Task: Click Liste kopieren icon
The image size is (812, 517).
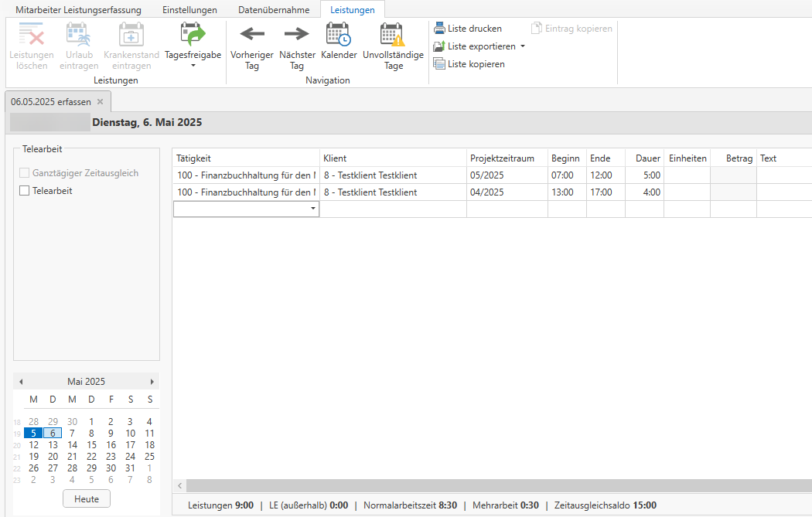Action: pyautogui.click(x=439, y=64)
